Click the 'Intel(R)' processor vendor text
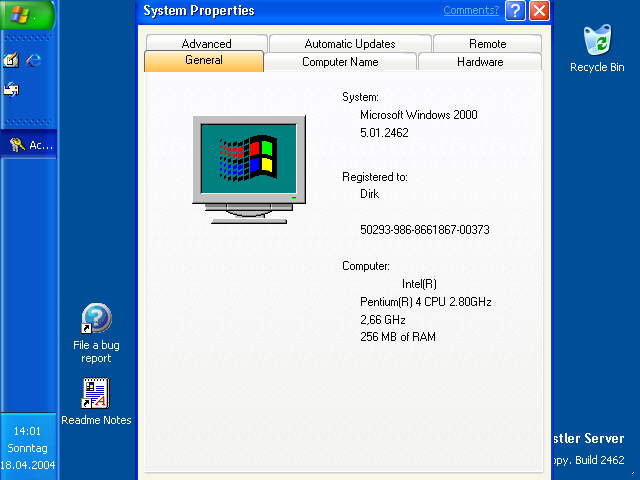The height and width of the screenshot is (480, 640). tap(419, 284)
